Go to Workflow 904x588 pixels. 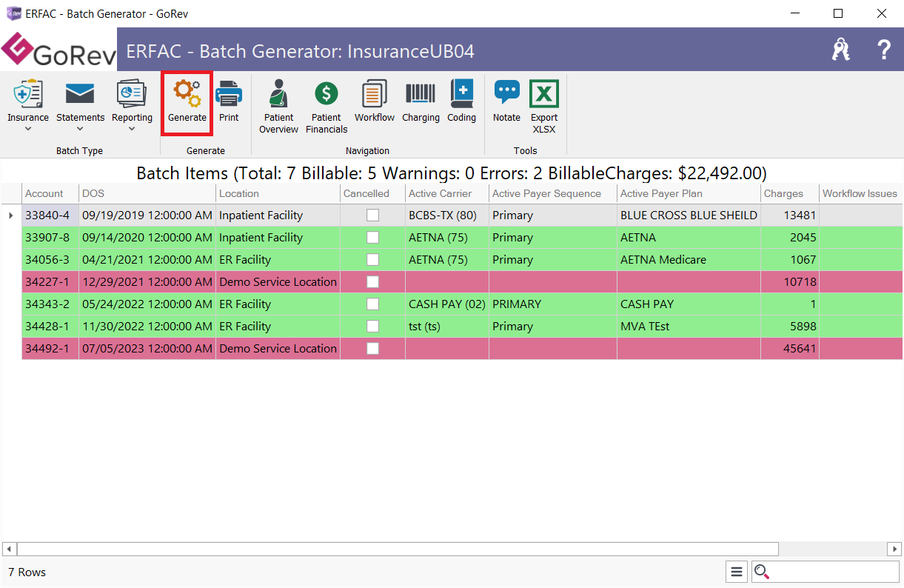[375, 102]
